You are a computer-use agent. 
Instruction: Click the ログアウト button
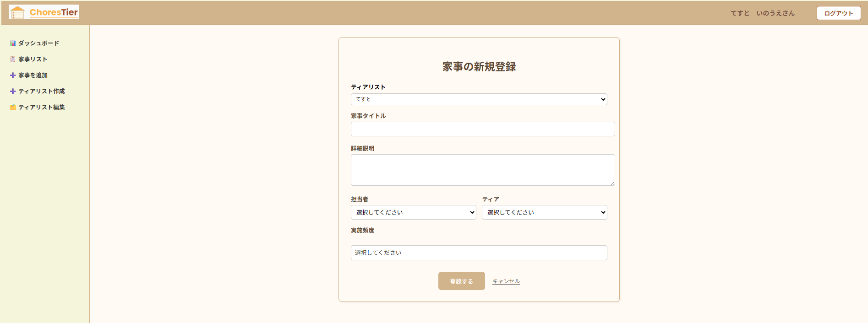click(839, 13)
